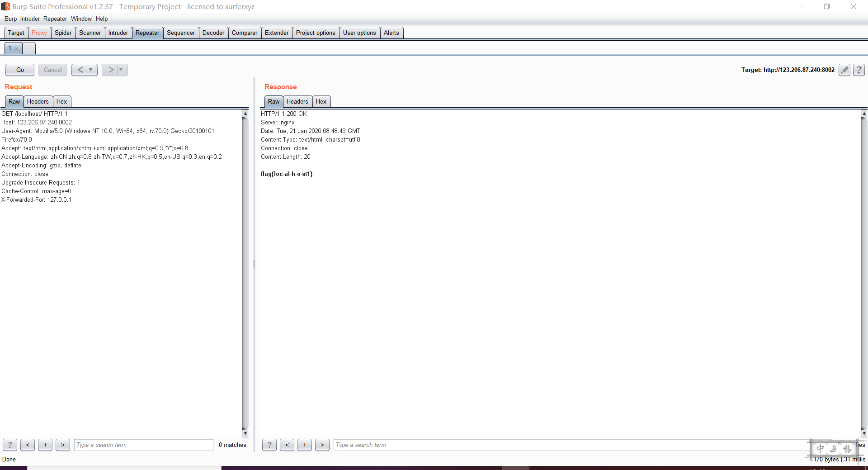
Task: Switch to the Extender tab
Action: 277,33
